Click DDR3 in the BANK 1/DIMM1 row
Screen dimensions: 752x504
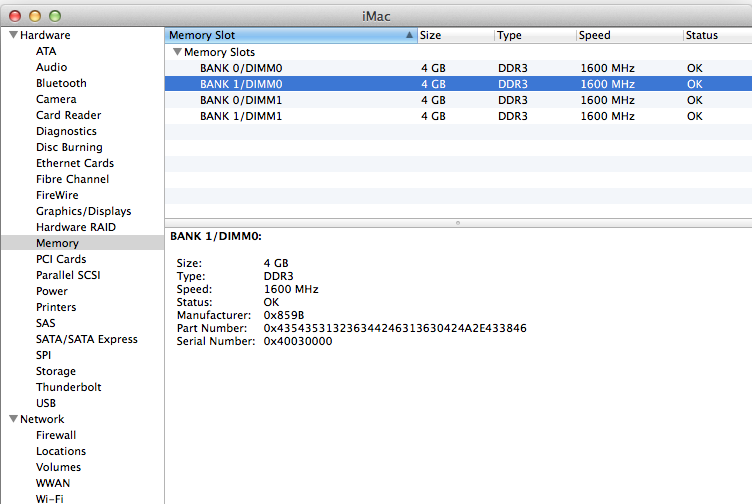point(513,116)
